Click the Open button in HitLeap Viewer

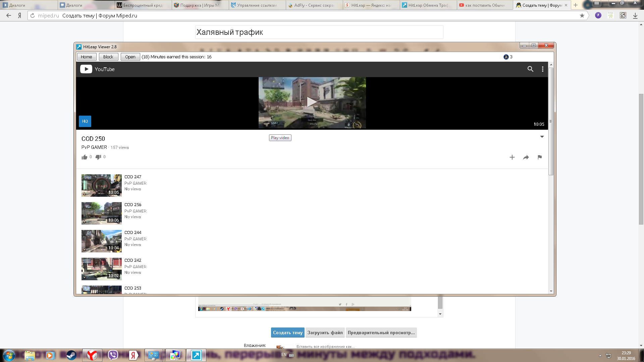pos(130,57)
